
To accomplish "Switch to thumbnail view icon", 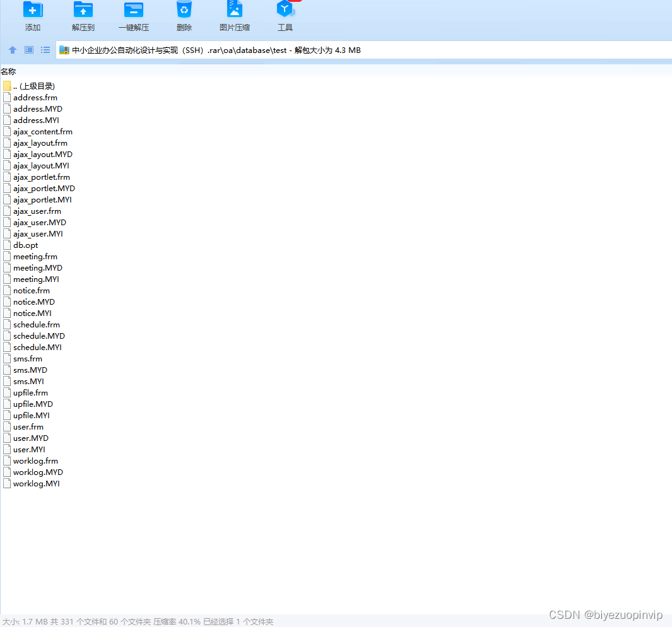I will pos(29,50).
